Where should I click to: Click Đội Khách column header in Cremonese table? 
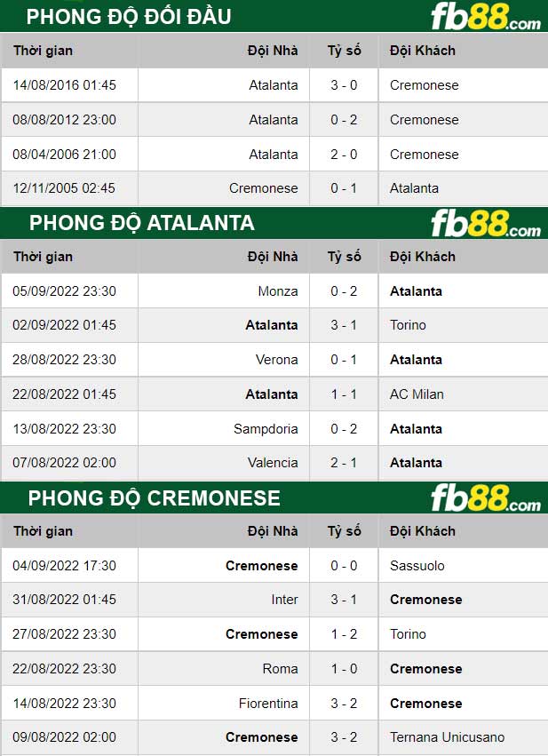pos(422,531)
